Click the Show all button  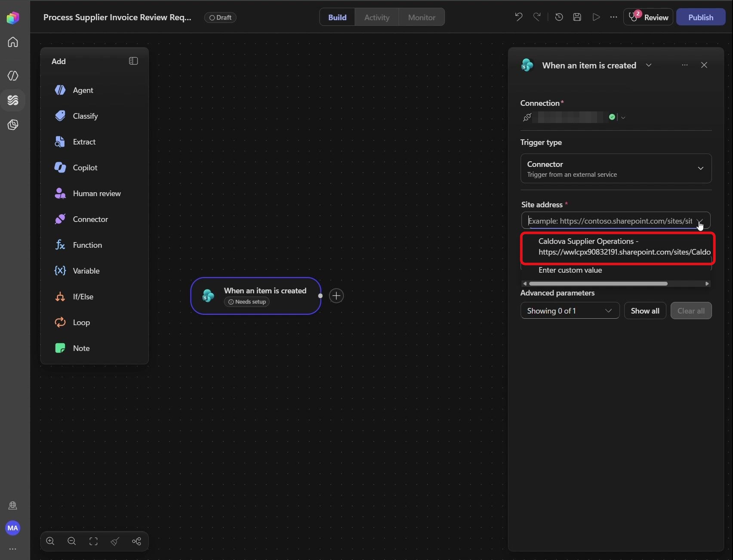click(x=645, y=311)
